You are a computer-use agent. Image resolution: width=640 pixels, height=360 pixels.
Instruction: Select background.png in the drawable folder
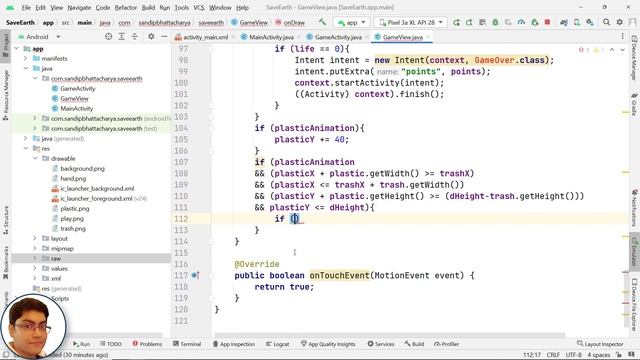coord(82,169)
